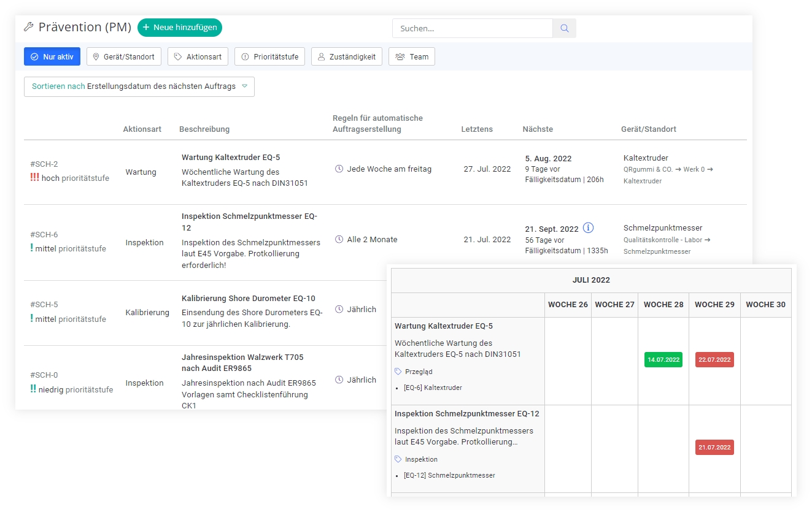
Task: Click the tag icon next to Przegląd
Action: pos(398,372)
